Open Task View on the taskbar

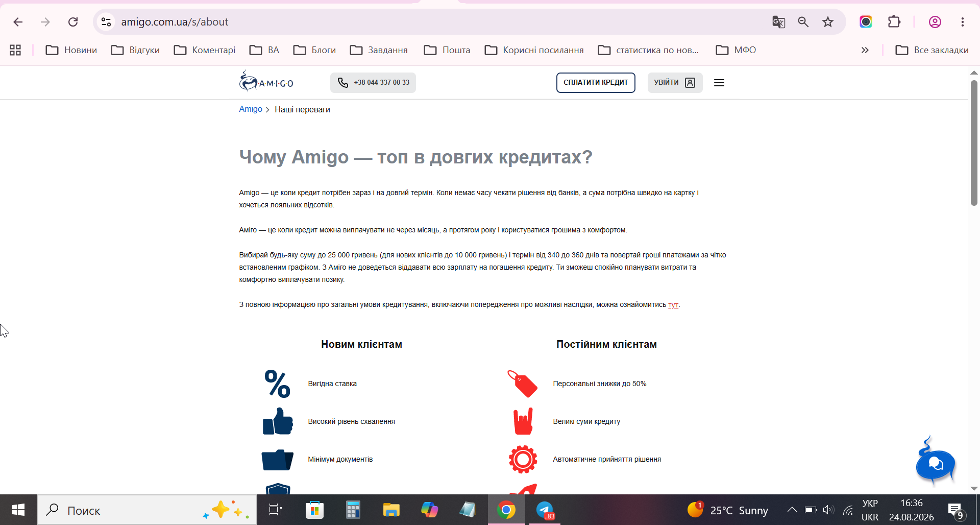click(x=276, y=510)
